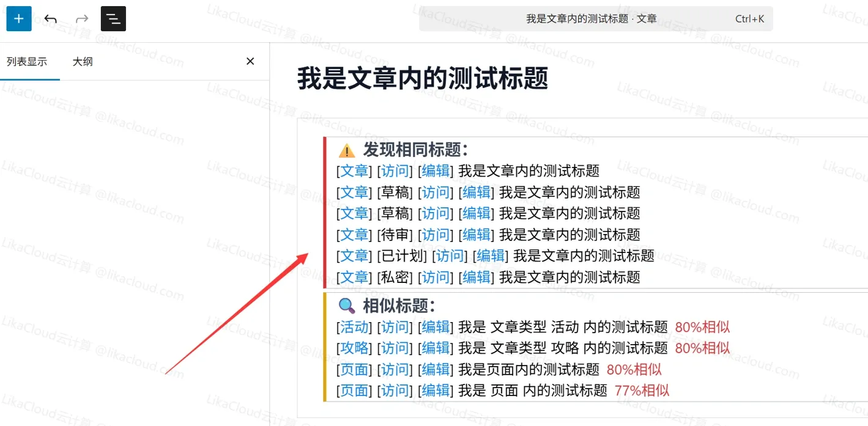Open 编辑 for the 活动 80%相似 entry

pyautogui.click(x=436, y=327)
